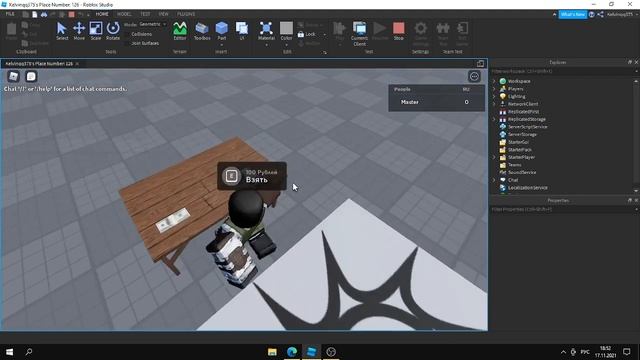Activate the Move tool

point(79,31)
